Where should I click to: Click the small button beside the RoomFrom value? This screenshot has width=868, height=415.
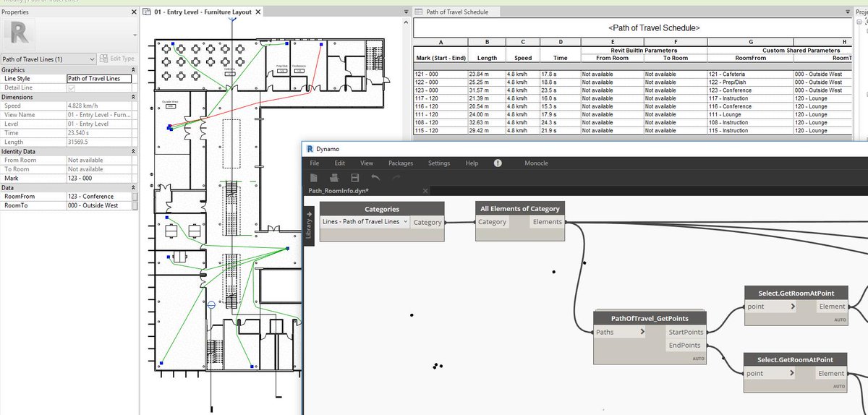pyautogui.click(x=135, y=197)
